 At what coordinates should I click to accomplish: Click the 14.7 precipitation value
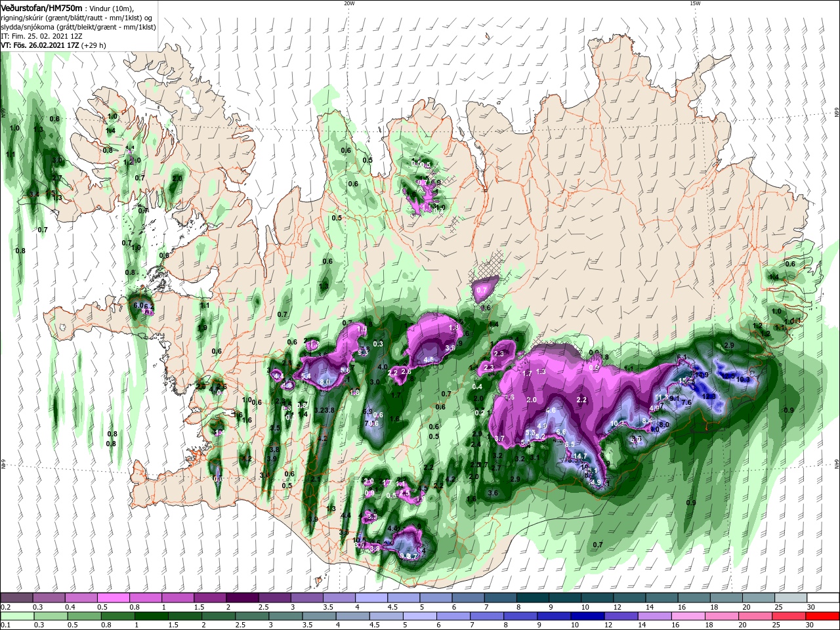(580, 456)
